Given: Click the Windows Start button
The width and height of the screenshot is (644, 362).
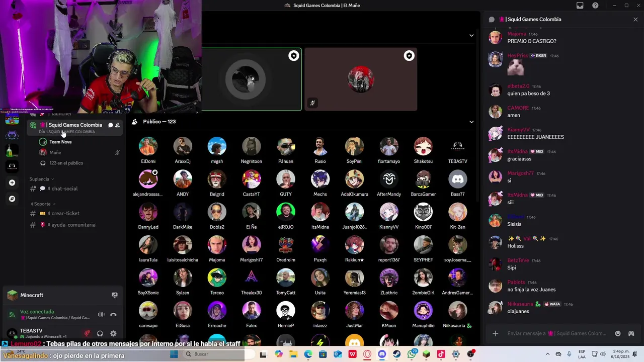Looking at the screenshot, I should coord(174,354).
